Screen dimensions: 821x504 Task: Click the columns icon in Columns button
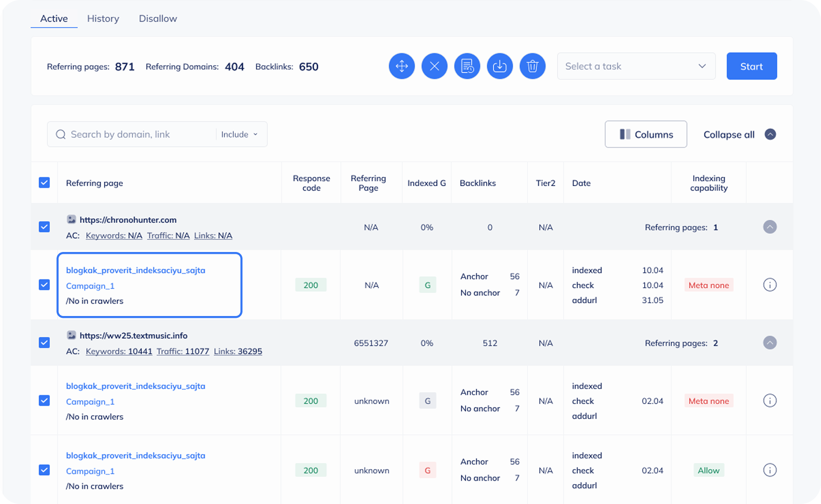(625, 134)
